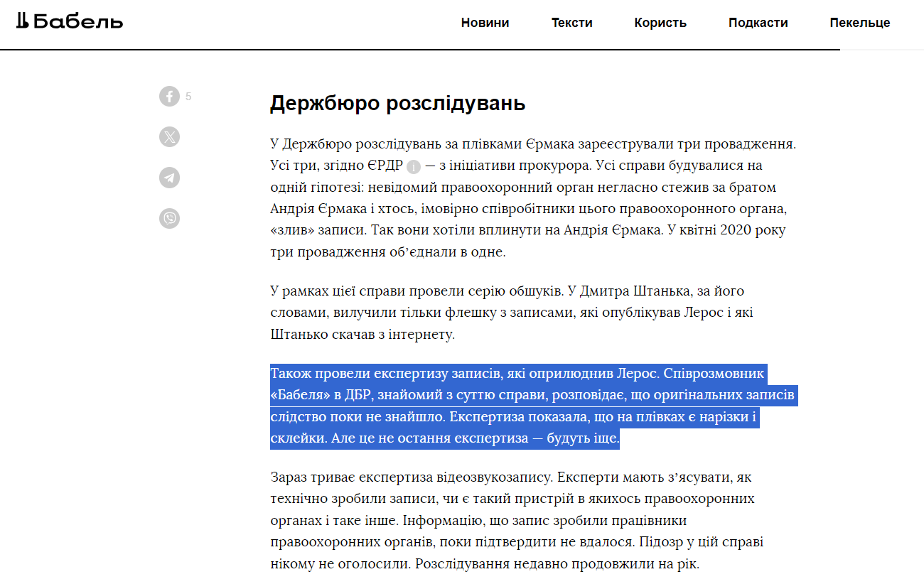Click the Facebook share count 5
The image size is (924, 584).
pos(188,97)
